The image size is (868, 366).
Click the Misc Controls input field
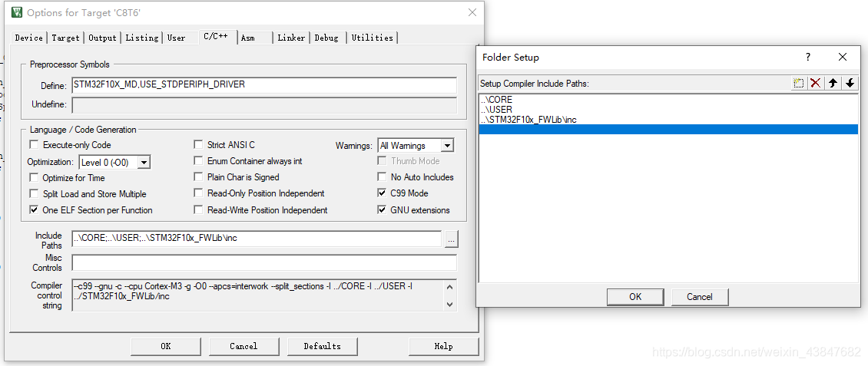click(x=264, y=262)
